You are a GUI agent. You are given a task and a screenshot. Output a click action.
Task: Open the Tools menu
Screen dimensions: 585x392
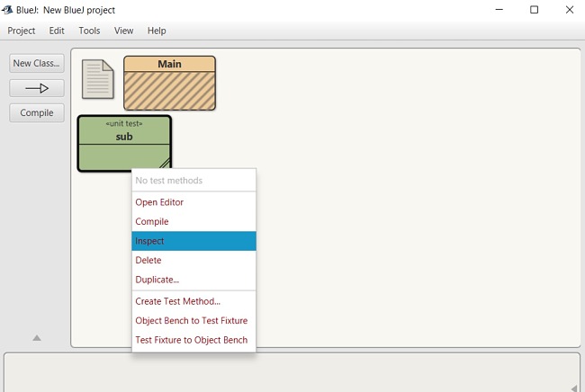tap(89, 31)
